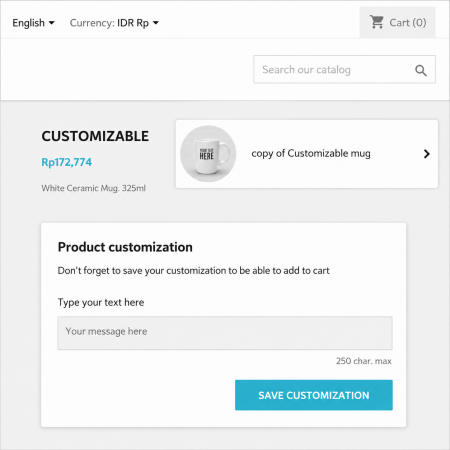450x450 pixels.
Task: Click the arrow beside IDR Rp
Action: 156,23
